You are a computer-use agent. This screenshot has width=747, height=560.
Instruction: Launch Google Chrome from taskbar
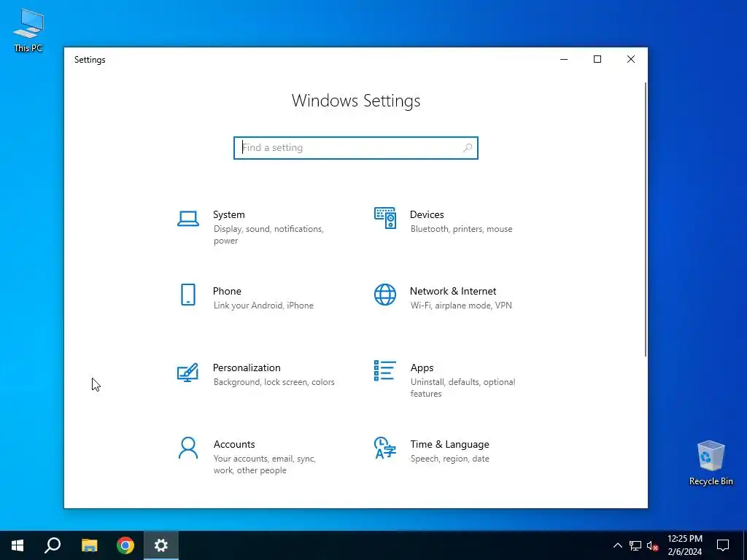[x=125, y=545]
